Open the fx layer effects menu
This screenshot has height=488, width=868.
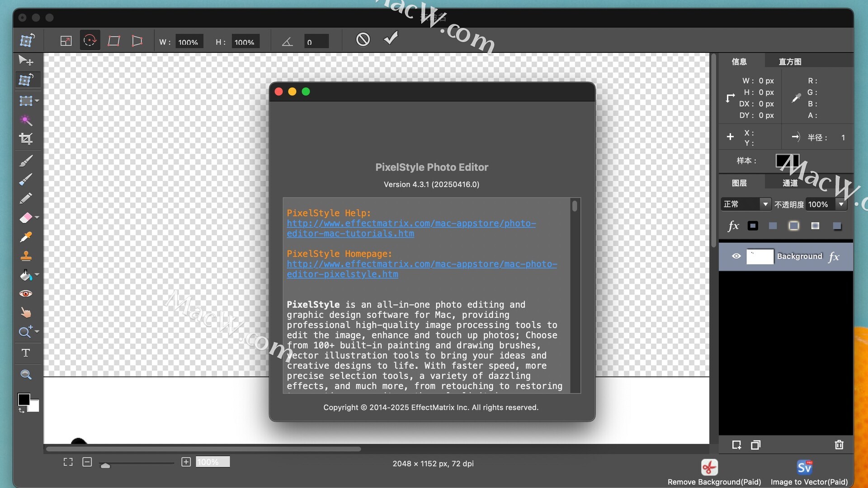pyautogui.click(x=733, y=226)
